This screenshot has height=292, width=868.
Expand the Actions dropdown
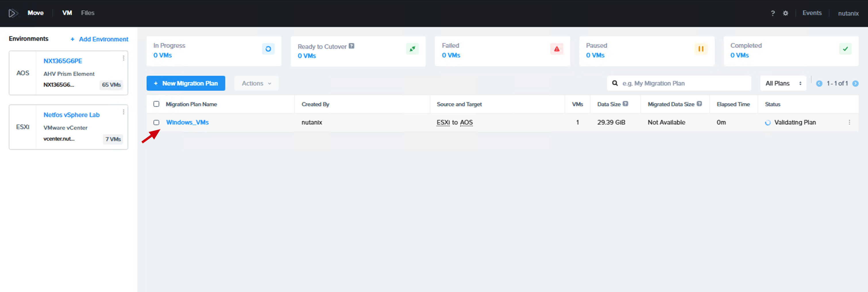pos(256,83)
